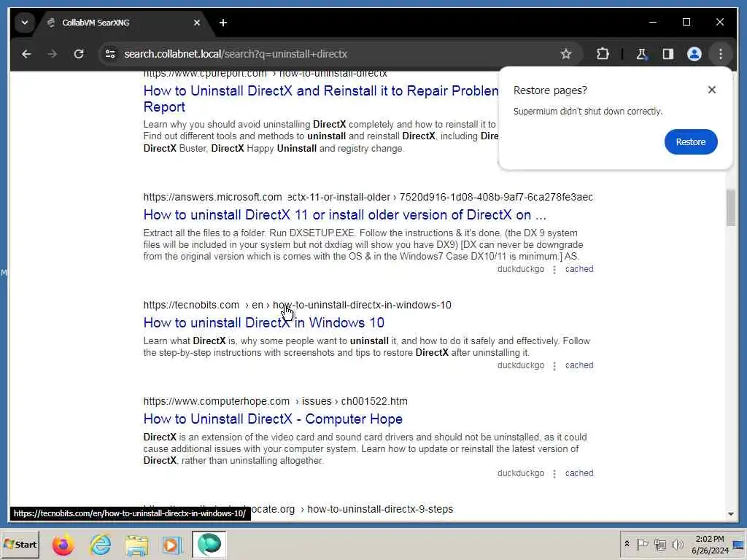Image resolution: width=747 pixels, height=560 pixels.
Task: Expand options dots for tecnobits result
Action: click(x=554, y=366)
